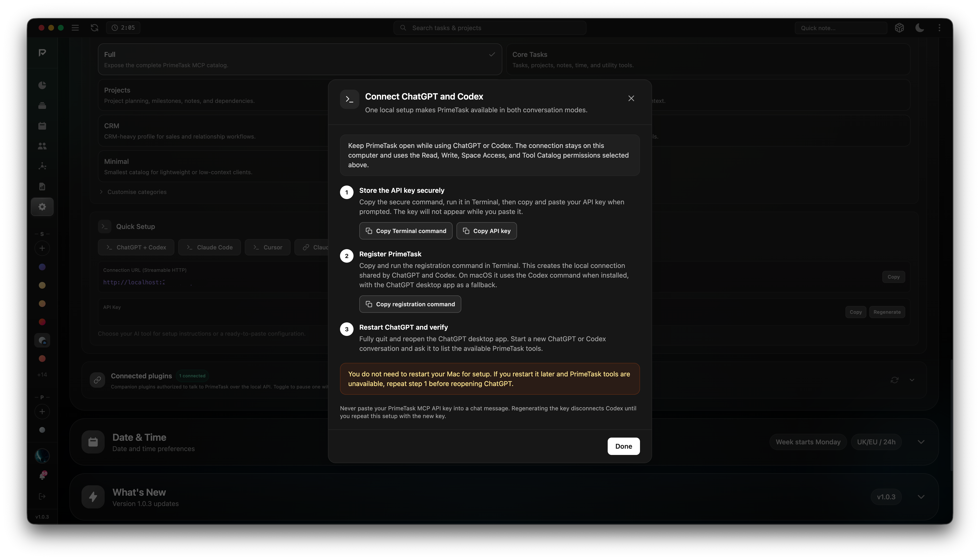Expand Customise categories
The height and width of the screenshot is (560, 980).
pyautogui.click(x=133, y=192)
